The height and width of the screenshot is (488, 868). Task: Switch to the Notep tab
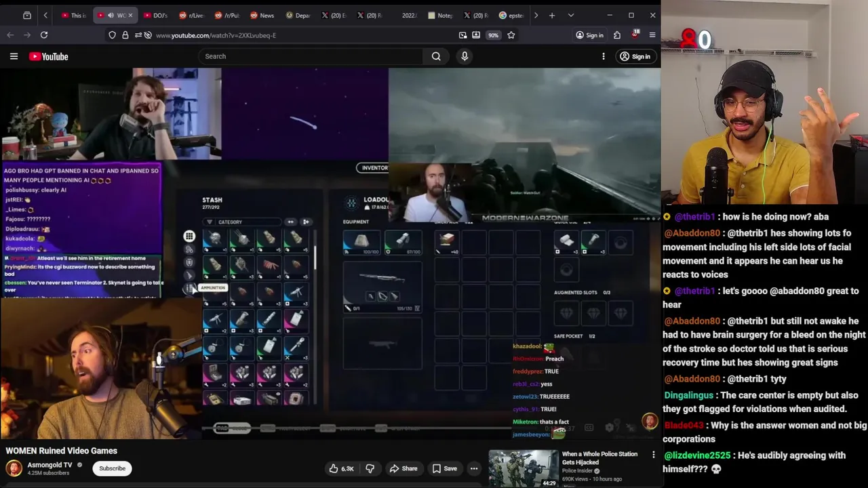coord(441,15)
